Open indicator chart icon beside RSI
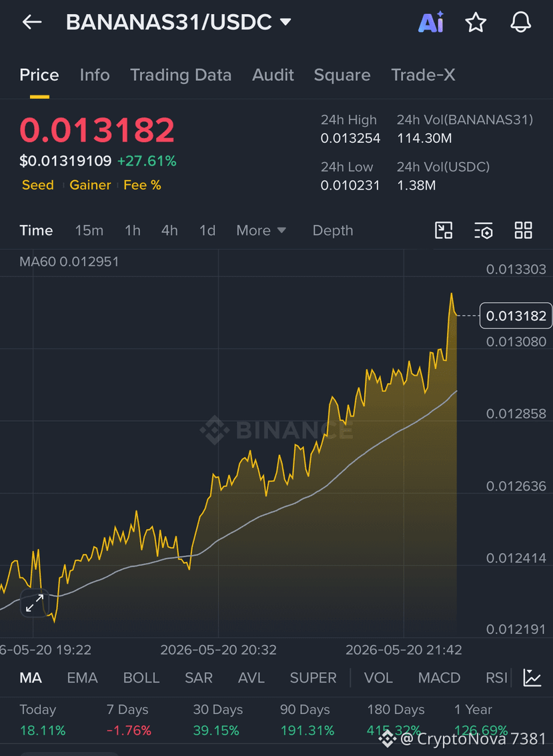Image resolution: width=553 pixels, height=756 pixels. click(x=532, y=677)
